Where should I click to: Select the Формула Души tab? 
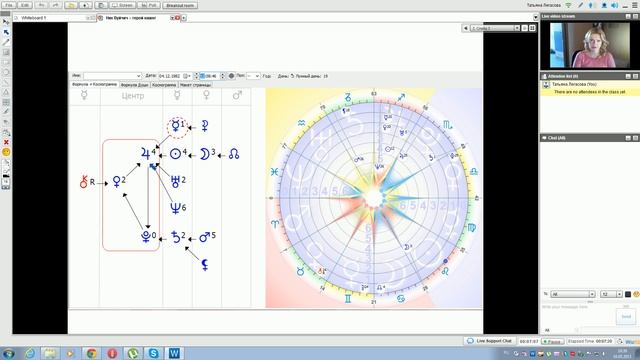pos(134,85)
